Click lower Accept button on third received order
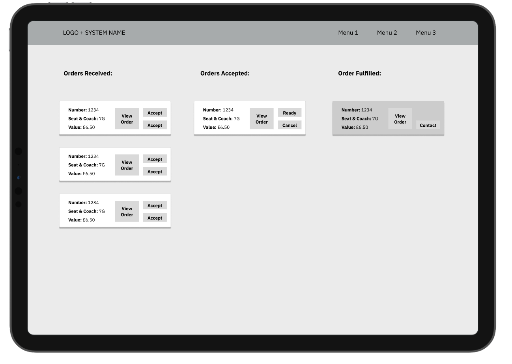The height and width of the screenshot is (364, 512). [x=155, y=218]
